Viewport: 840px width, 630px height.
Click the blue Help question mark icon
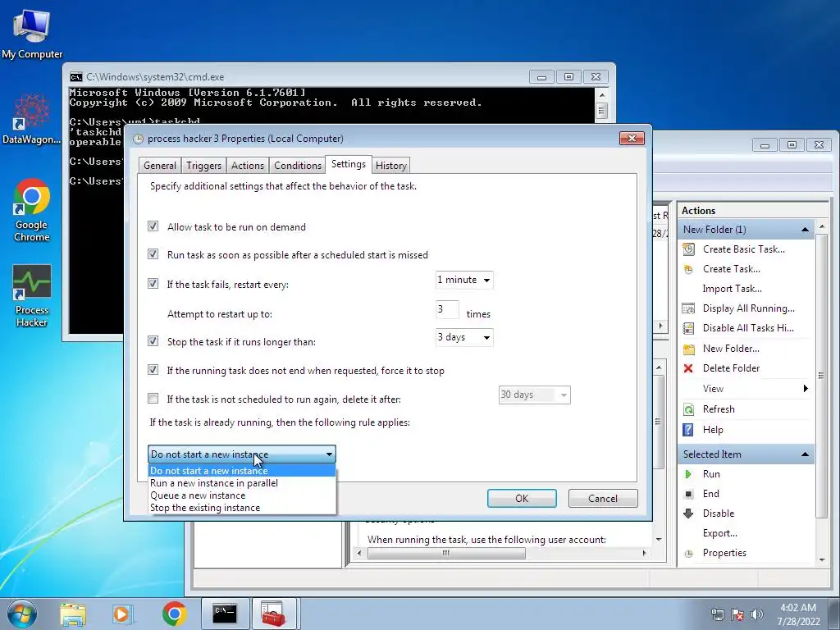click(x=688, y=430)
